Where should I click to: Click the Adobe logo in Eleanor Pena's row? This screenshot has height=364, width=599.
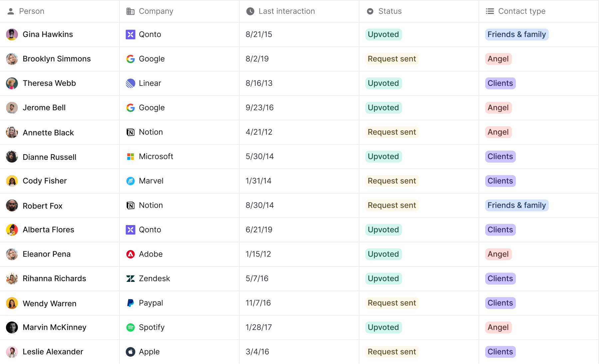click(x=130, y=254)
